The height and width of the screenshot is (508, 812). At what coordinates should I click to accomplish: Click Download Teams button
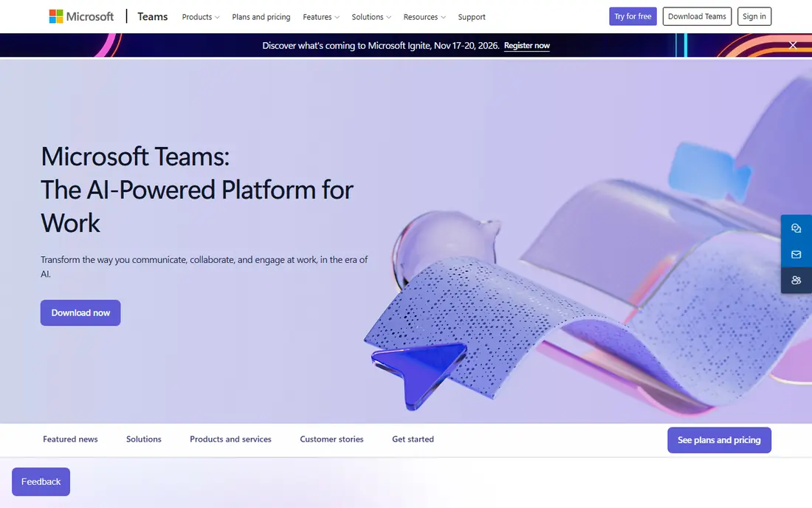[x=697, y=16]
